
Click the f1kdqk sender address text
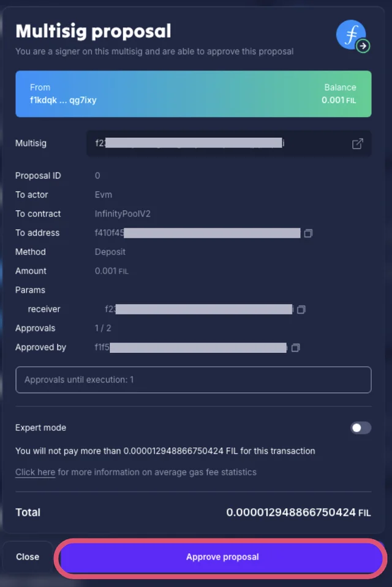(63, 100)
